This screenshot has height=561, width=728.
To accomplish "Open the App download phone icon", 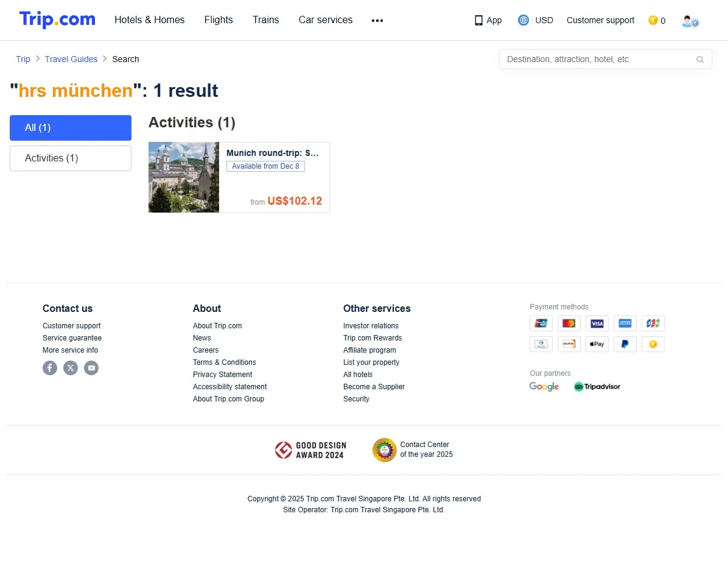I will coord(478,21).
